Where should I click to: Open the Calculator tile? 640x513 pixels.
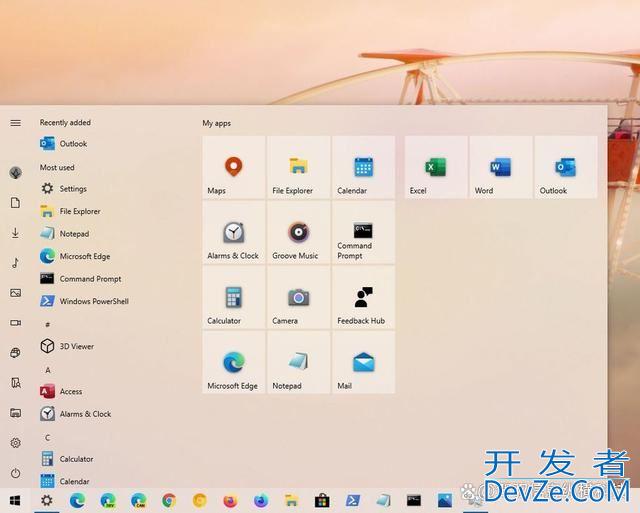pos(234,298)
